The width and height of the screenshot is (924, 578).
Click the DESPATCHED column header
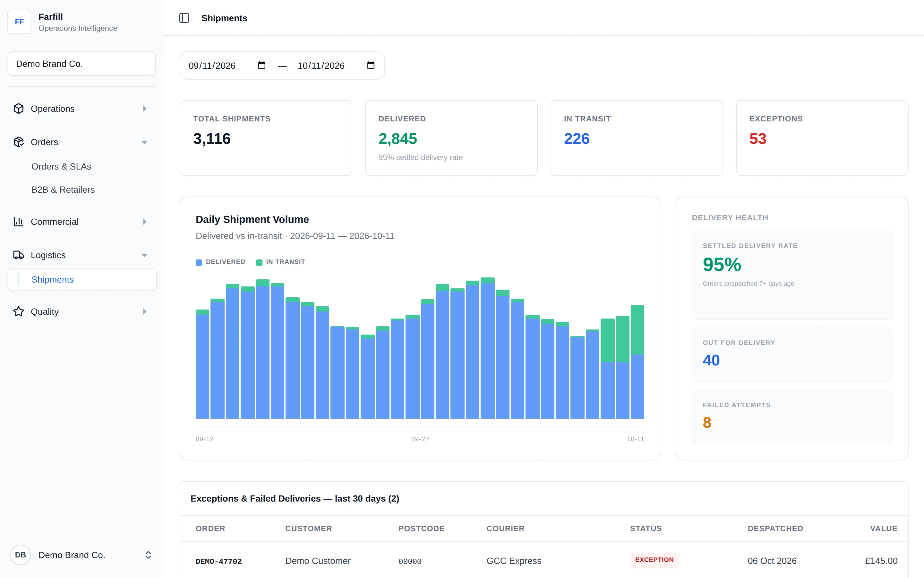pos(775,528)
